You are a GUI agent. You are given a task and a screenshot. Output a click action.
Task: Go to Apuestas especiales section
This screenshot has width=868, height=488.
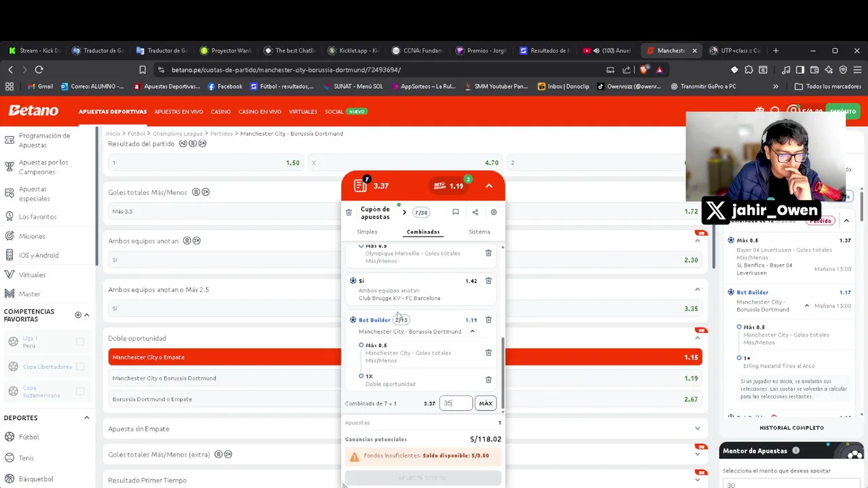pyautogui.click(x=34, y=194)
